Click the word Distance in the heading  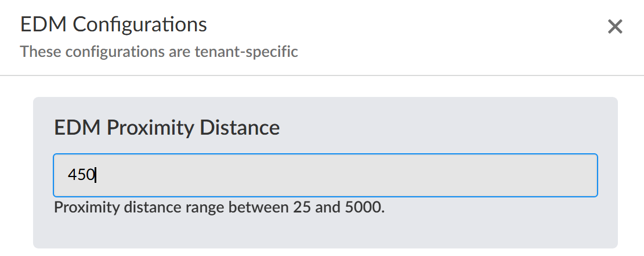pos(240,127)
